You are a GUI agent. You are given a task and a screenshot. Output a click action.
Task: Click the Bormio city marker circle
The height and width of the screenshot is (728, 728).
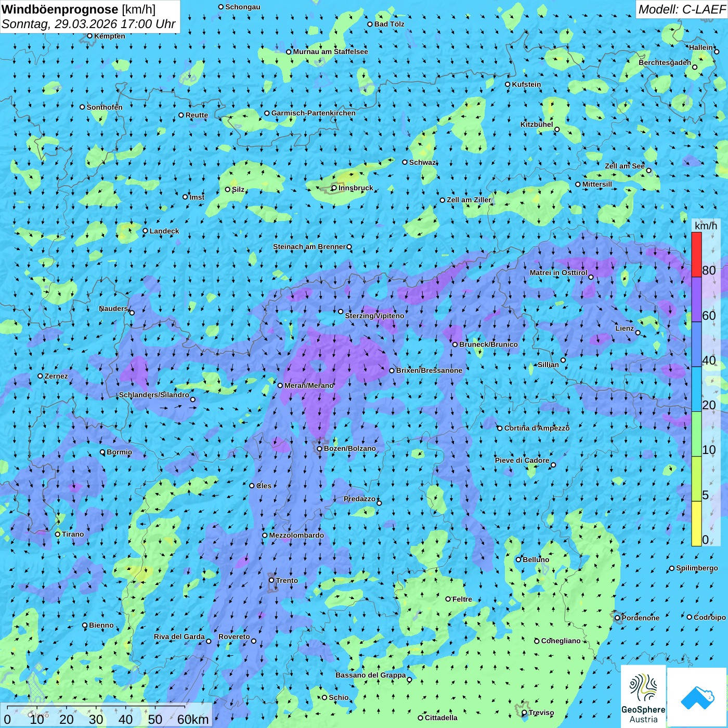point(102,452)
